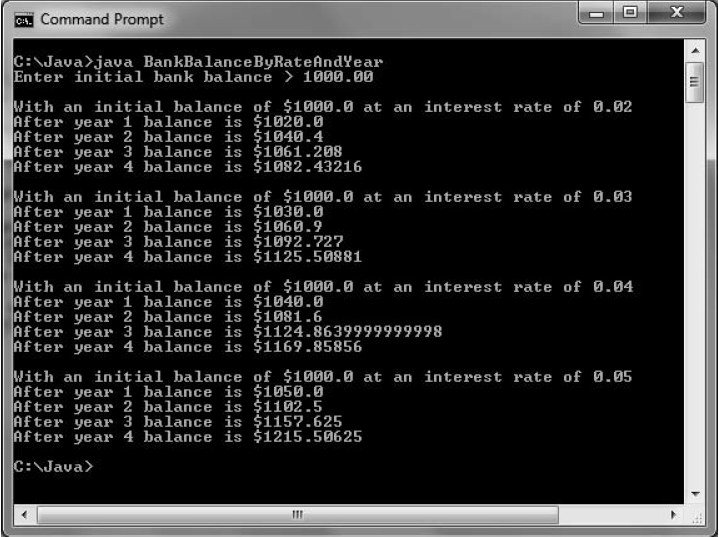Click the line ending with interest rate 0.02
This screenshot has height=537, width=719.
tap(323, 107)
